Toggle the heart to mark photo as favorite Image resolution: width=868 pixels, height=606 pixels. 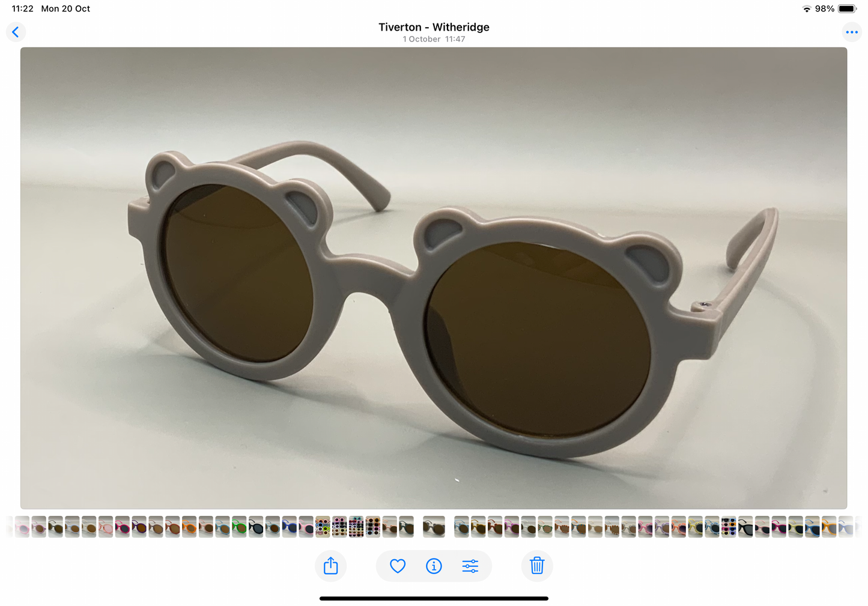click(396, 566)
